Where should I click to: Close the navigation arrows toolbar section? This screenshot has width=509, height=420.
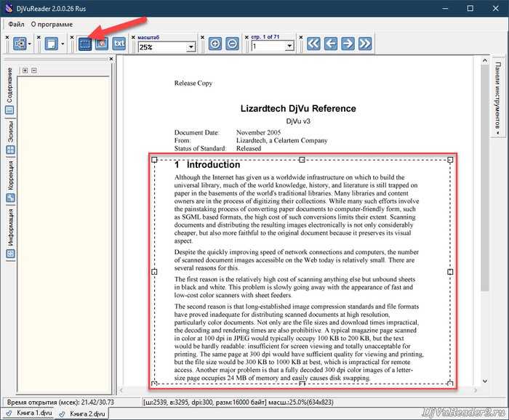pyautogui.click(x=301, y=38)
